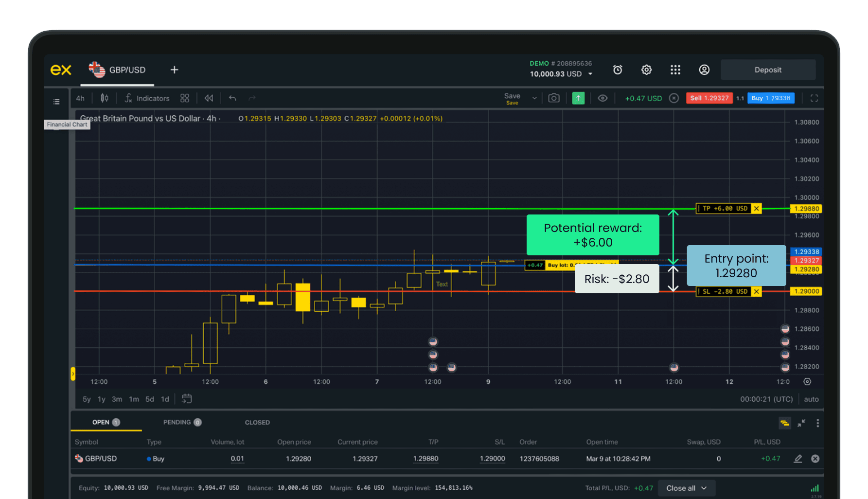868x499 pixels.
Task: Toggle the eye visibility icon in toolbar
Action: click(x=602, y=98)
